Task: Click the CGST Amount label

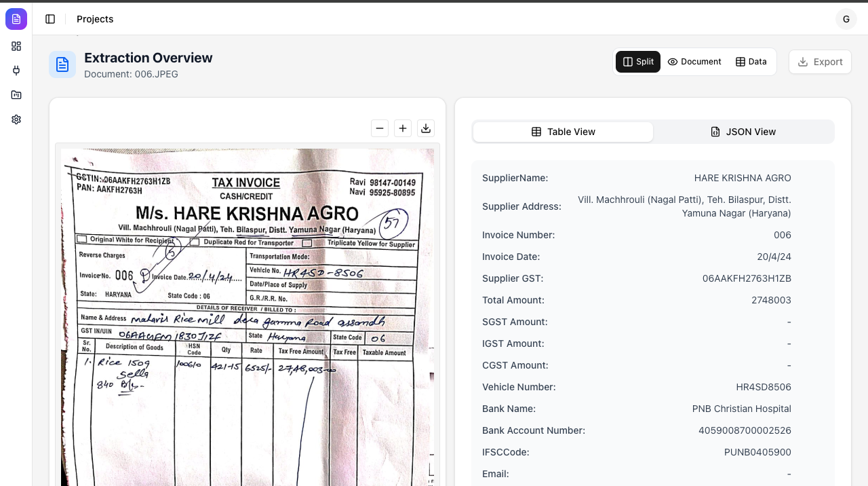Action: (x=515, y=365)
